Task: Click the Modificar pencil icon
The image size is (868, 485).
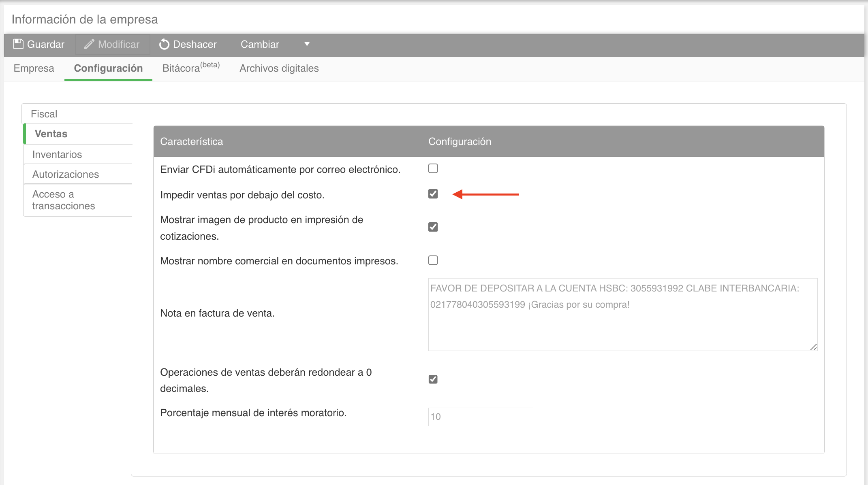Action: click(x=89, y=44)
